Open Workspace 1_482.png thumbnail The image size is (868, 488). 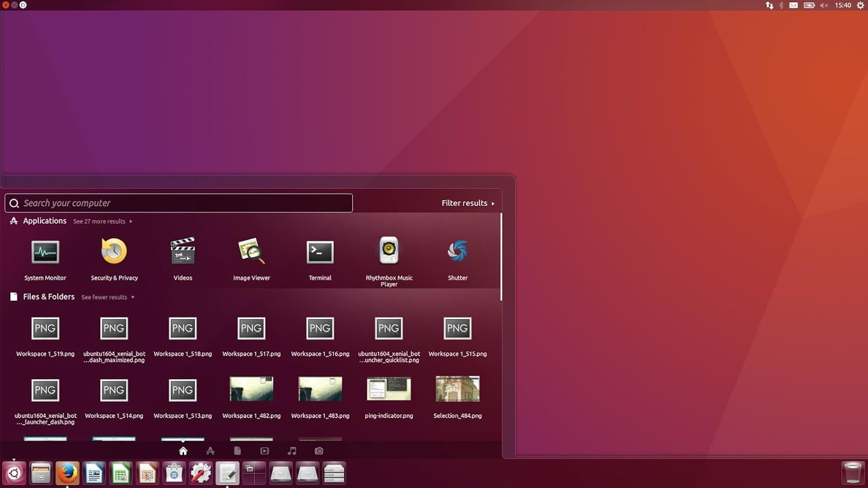pos(251,389)
